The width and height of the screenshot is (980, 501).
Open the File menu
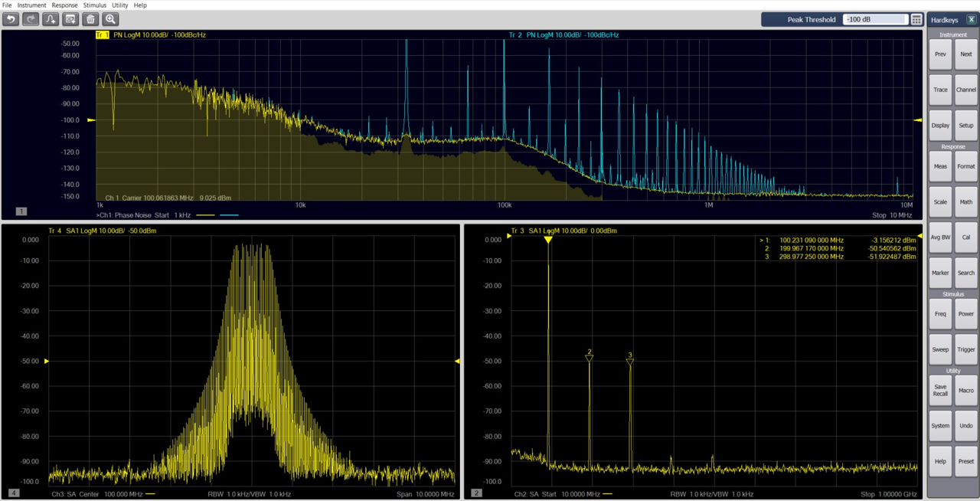pyautogui.click(x=6, y=5)
